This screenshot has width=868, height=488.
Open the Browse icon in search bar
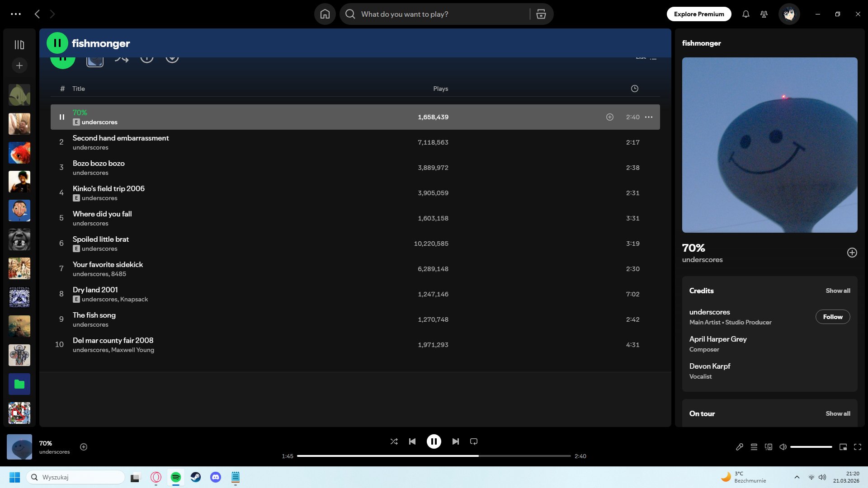tap(541, 14)
